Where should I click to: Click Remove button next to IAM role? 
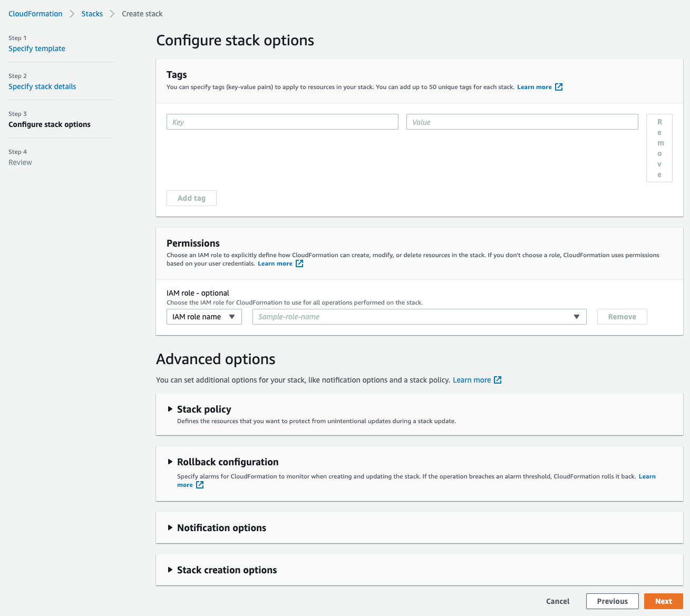pyautogui.click(x=622, y=317)
